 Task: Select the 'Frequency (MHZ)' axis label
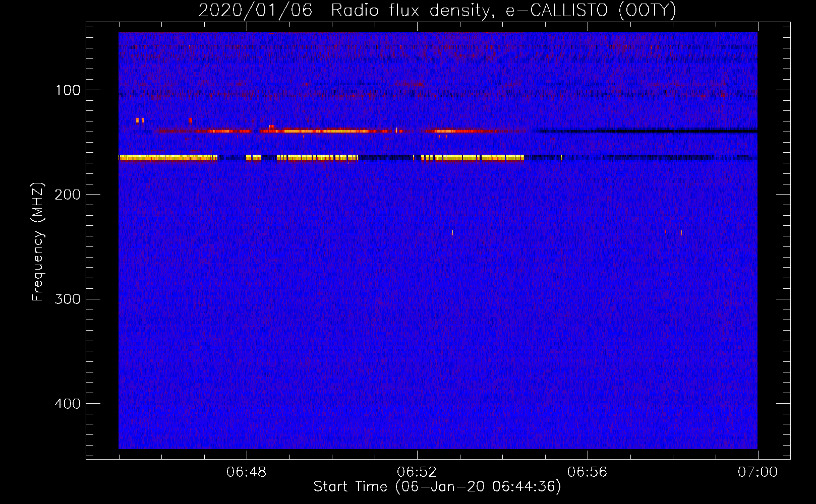(x=38, y=242)
